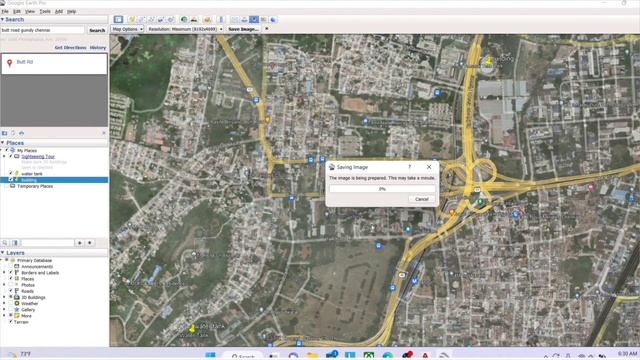Click the yellow water tank pushpin on map
Screen dimensions: 640x360
point(192,327)
